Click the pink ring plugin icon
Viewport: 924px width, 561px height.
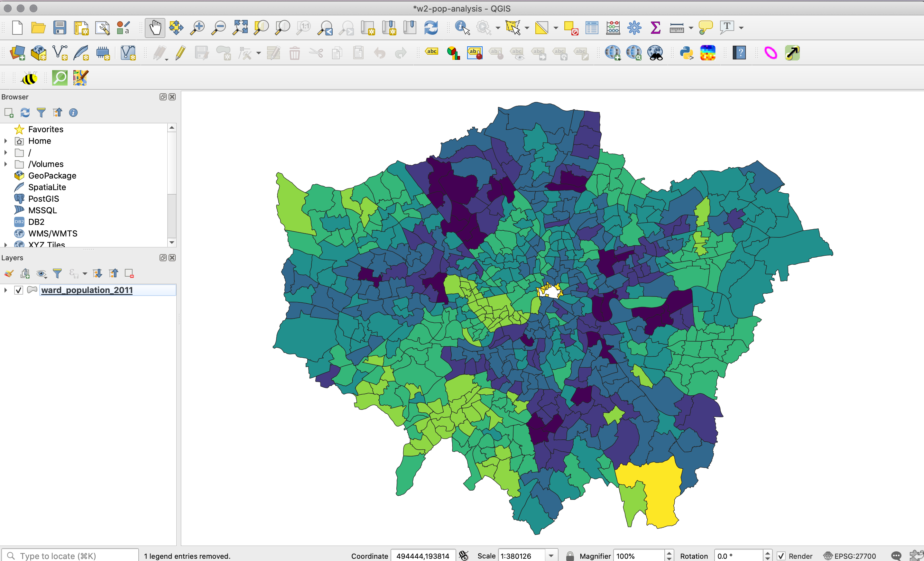pyautogui.click(x=771, y=53)
